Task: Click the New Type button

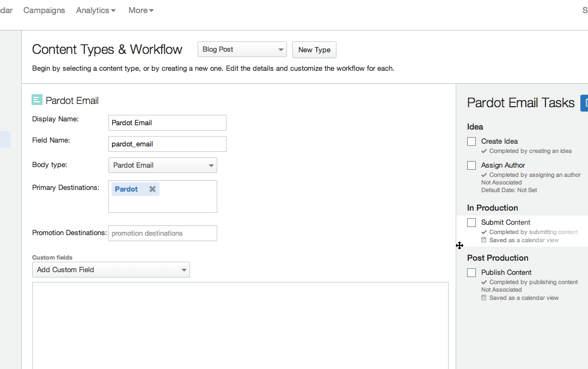Action: (x=314, y=50)
